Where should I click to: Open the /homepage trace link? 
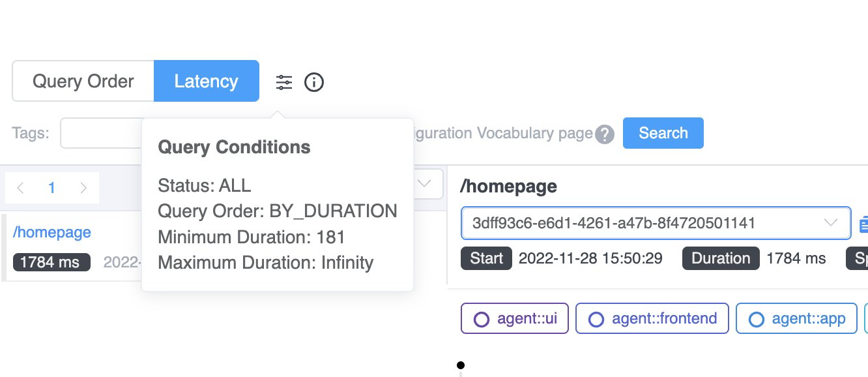52,232
